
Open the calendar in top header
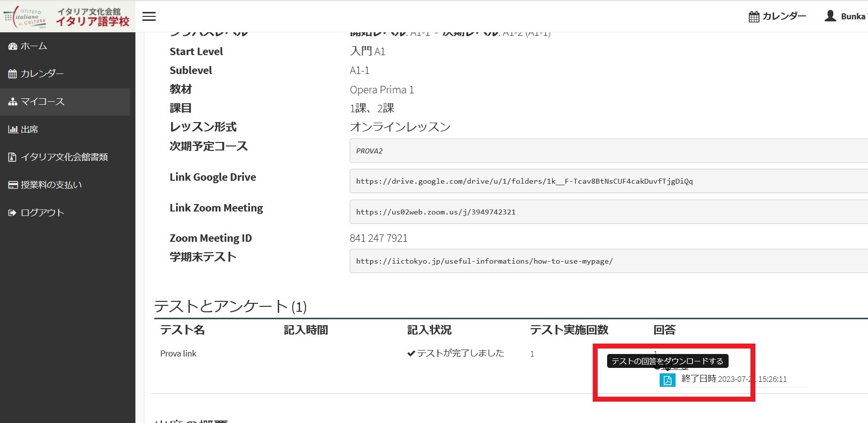(777, 16)
